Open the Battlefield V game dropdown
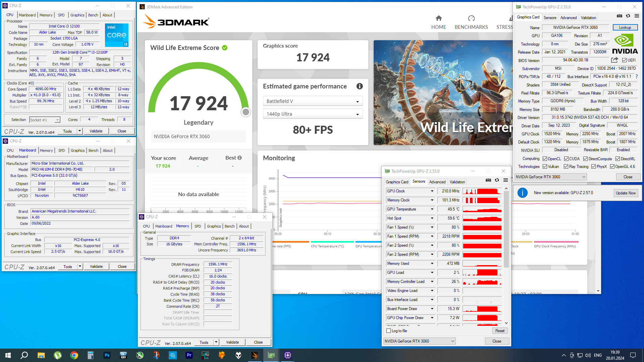Screen dimensions: 644x362 pyautogui.click(x=313, y=101)
